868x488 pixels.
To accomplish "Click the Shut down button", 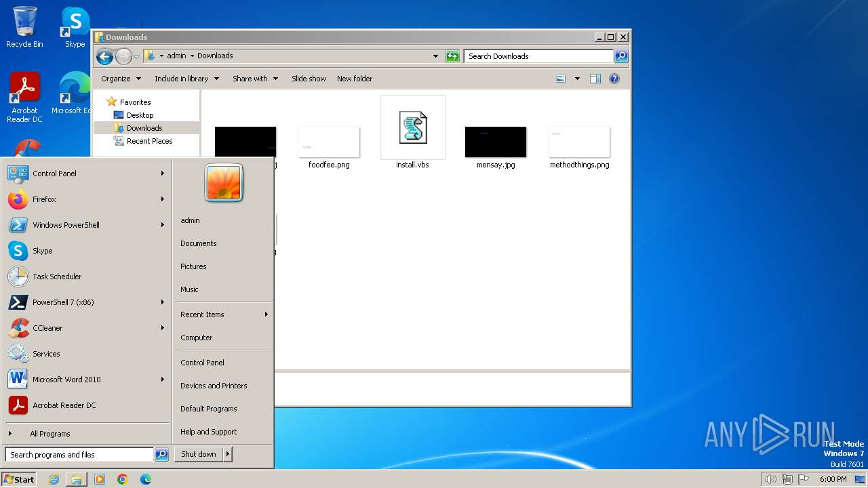I will coord(199,455).
